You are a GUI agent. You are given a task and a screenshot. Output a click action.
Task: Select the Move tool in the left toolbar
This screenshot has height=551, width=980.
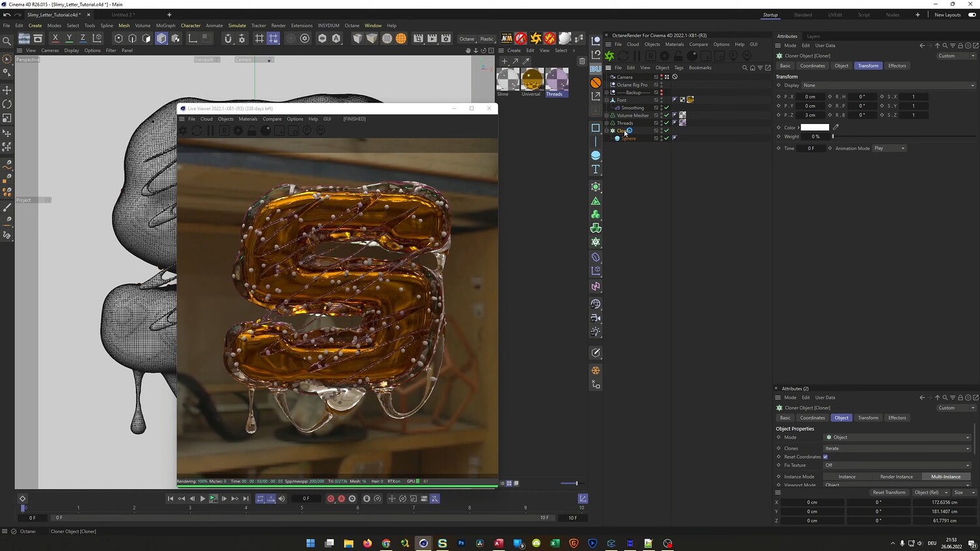coord(7,90)
